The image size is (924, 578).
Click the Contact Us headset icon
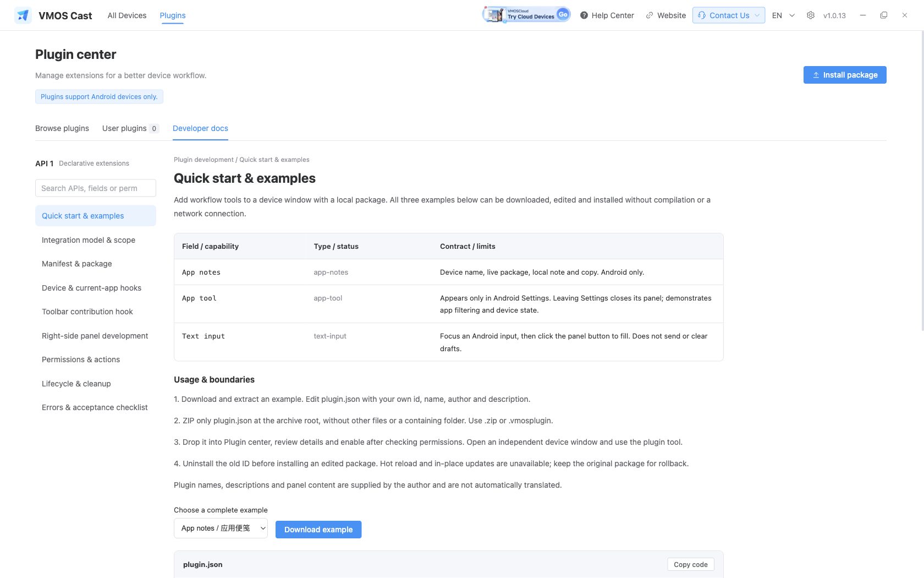pos(702,15)
